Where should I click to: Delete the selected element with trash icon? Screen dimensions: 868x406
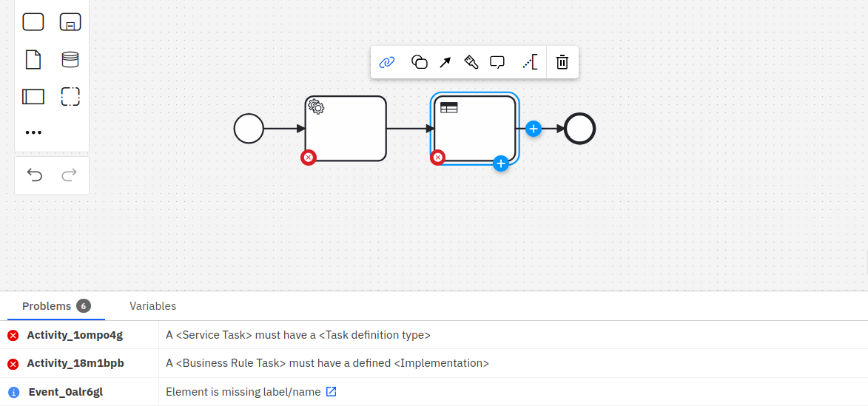[x=562, y=62]
